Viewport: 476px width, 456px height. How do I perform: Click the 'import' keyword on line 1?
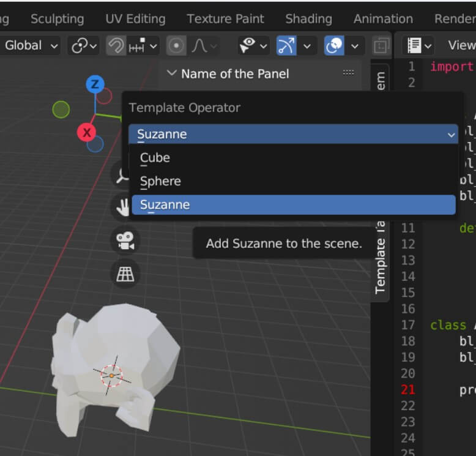point(452,67)
